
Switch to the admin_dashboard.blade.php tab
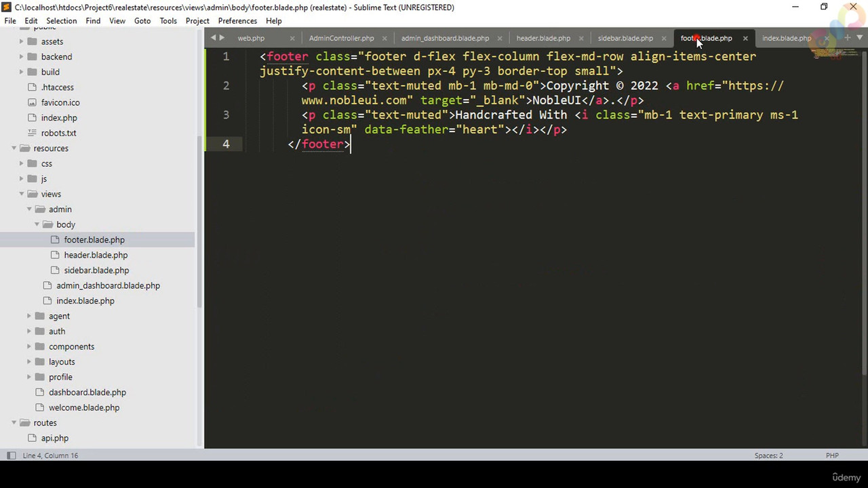pyautogui.click(x=445, y=38)
